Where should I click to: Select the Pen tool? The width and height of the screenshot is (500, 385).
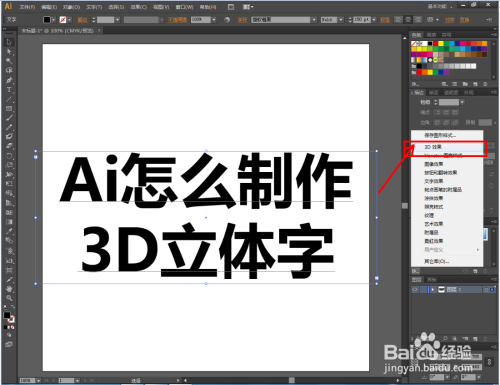point(9,80)
